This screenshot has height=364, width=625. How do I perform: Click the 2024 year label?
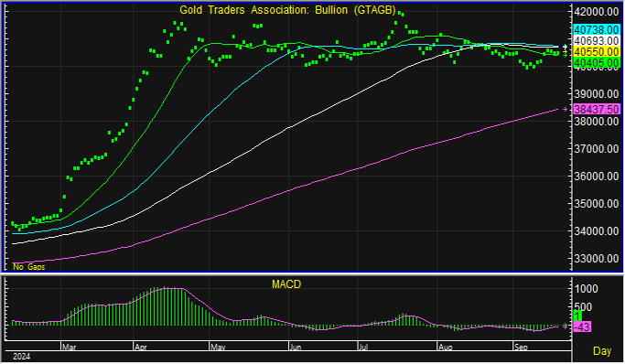pyautogui.click(x=22, y=357)
